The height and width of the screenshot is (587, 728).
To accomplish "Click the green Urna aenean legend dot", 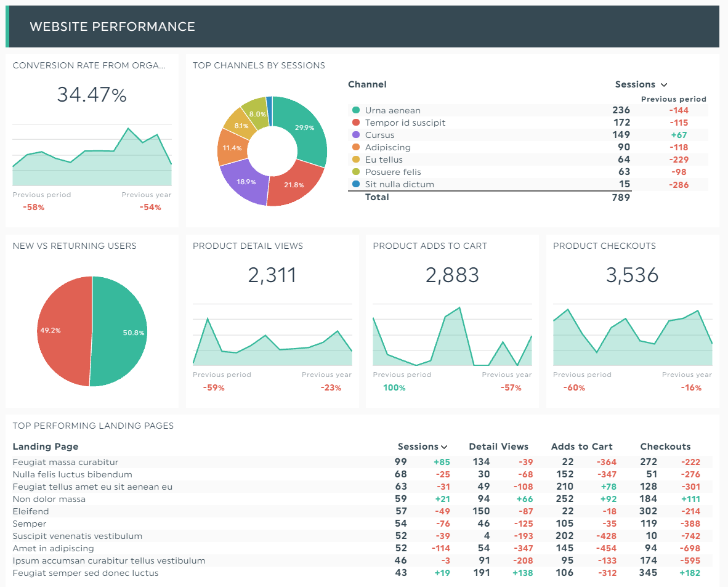I will pos(355,110).
